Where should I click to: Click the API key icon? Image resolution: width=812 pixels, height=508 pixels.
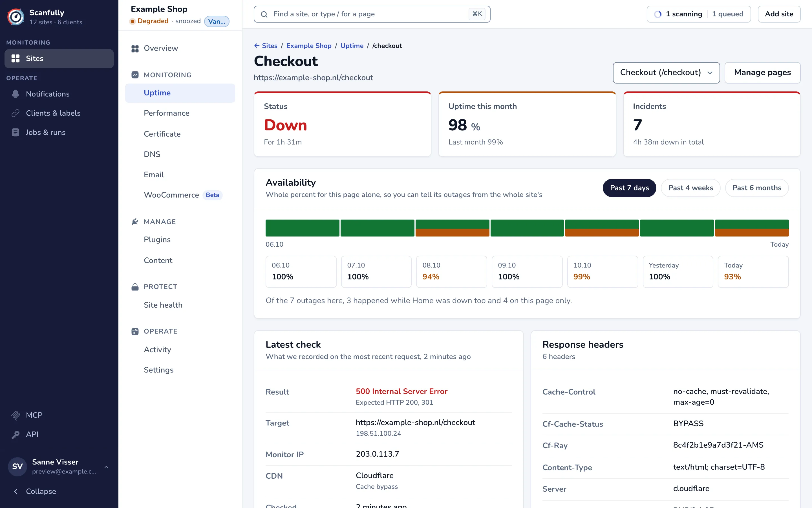(16, 434)
